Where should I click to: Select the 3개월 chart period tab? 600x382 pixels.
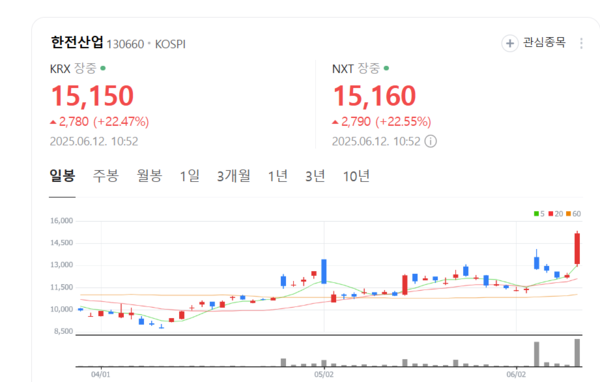234,176
